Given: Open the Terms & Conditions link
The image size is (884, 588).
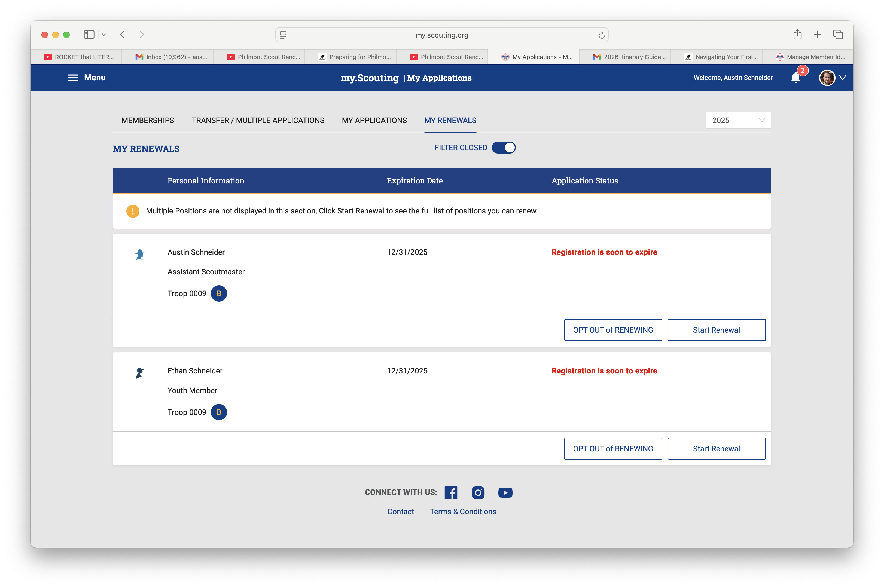Looking at the screenshot, I should point(463,511).
